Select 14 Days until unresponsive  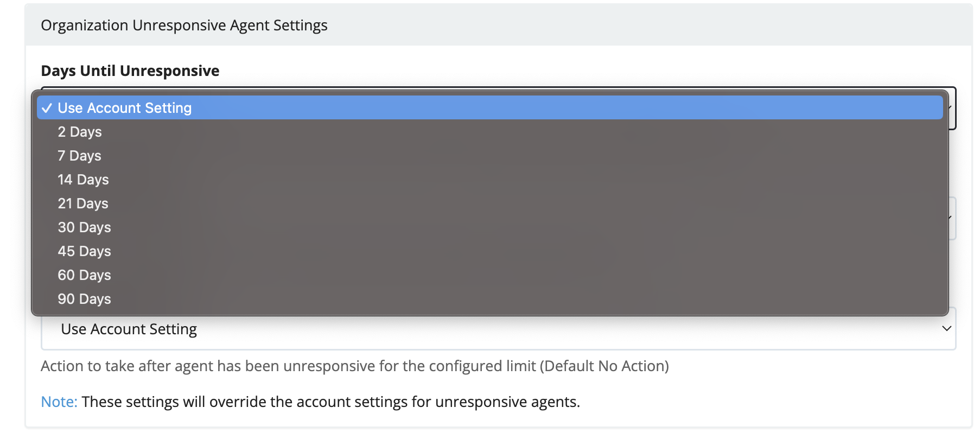pos(489,180)
